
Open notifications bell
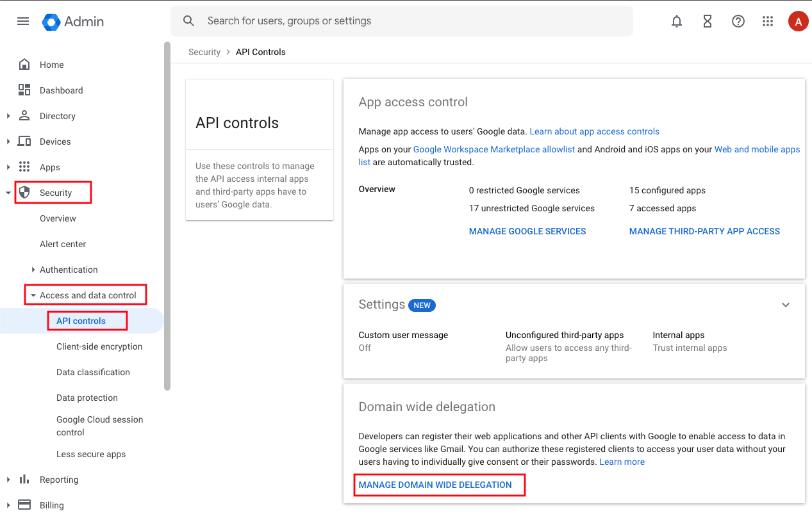[677, 21]
